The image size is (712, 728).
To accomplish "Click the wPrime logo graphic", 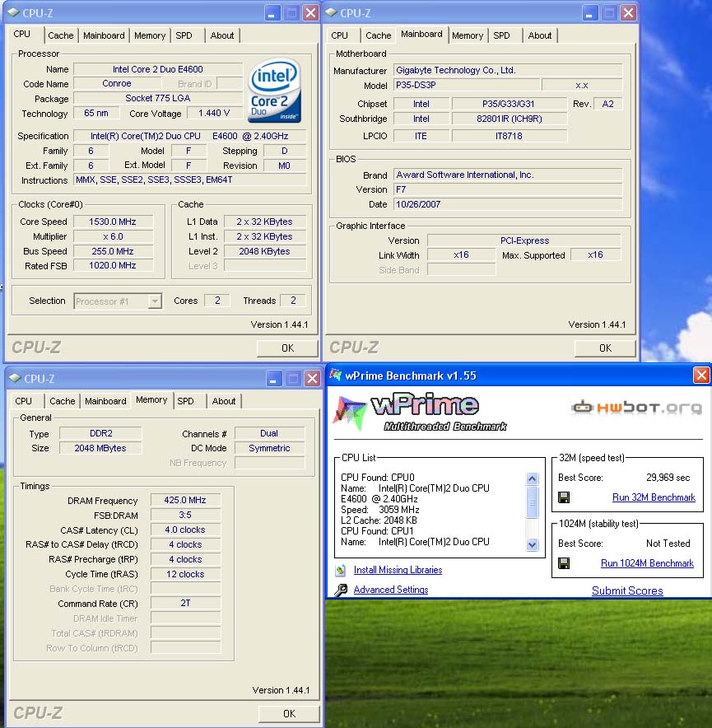I will point(420,413).
